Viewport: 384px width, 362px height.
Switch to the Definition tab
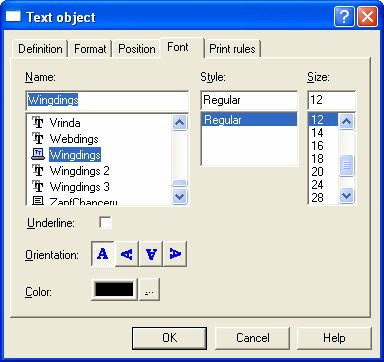click(40, 49)
